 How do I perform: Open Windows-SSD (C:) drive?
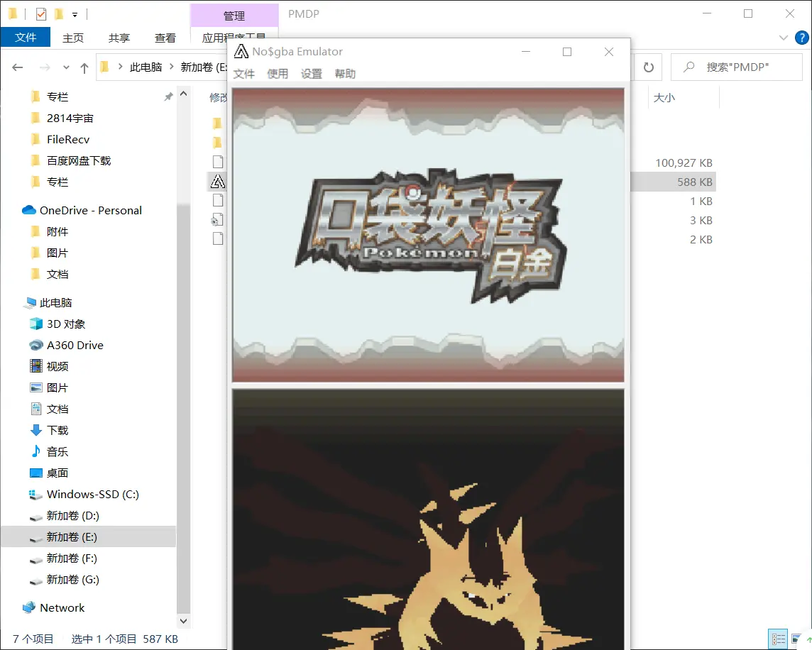[93, 494]
